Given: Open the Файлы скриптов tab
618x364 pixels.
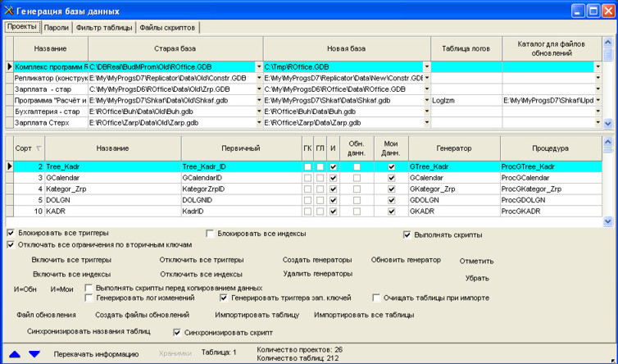Looking at the screenshot, I should pyautogui.click(x=167, y=28).
